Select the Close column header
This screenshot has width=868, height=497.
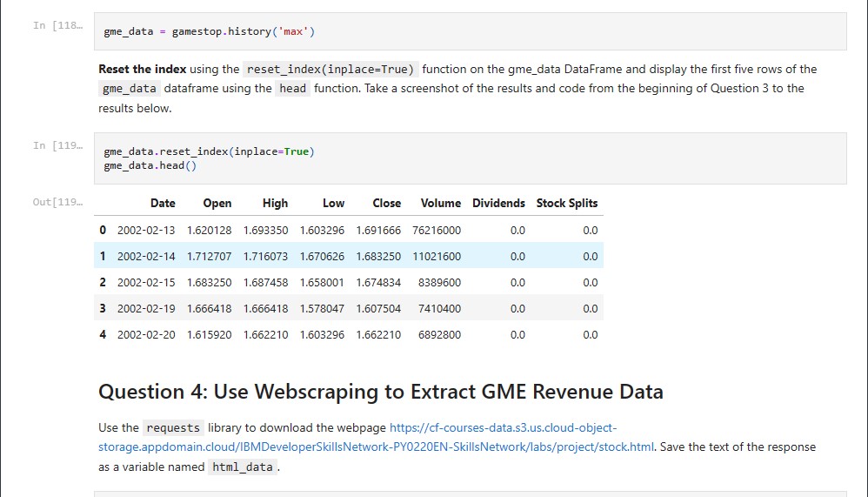pyautogui.click(x=386, y=204)
